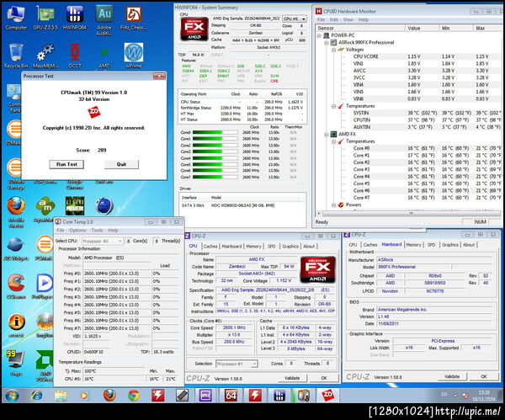505x420 pixels.
Task: Click Validate in left CPU-Z window
Action: point(292,378)
